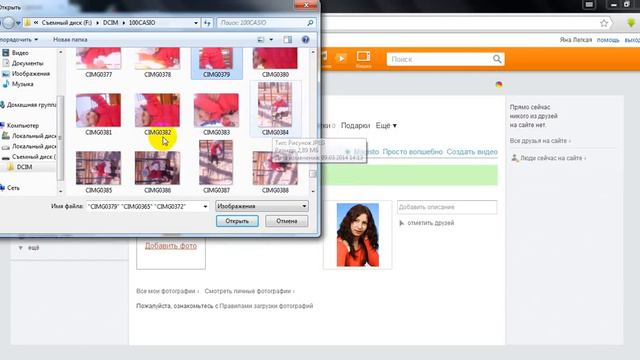Click the video play icon on orange bar

point(340,58)
